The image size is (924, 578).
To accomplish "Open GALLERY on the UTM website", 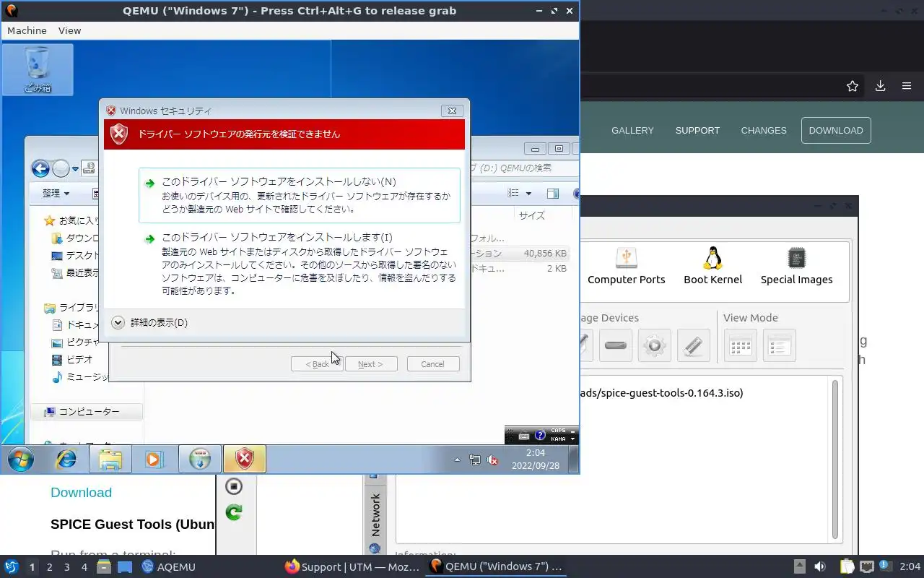I will point(632,131).
